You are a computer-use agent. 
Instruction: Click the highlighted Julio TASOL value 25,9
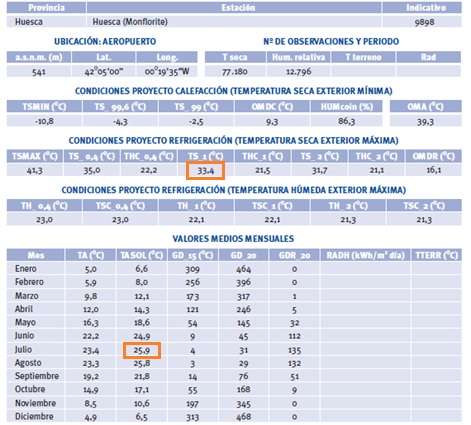click(142, 351)
